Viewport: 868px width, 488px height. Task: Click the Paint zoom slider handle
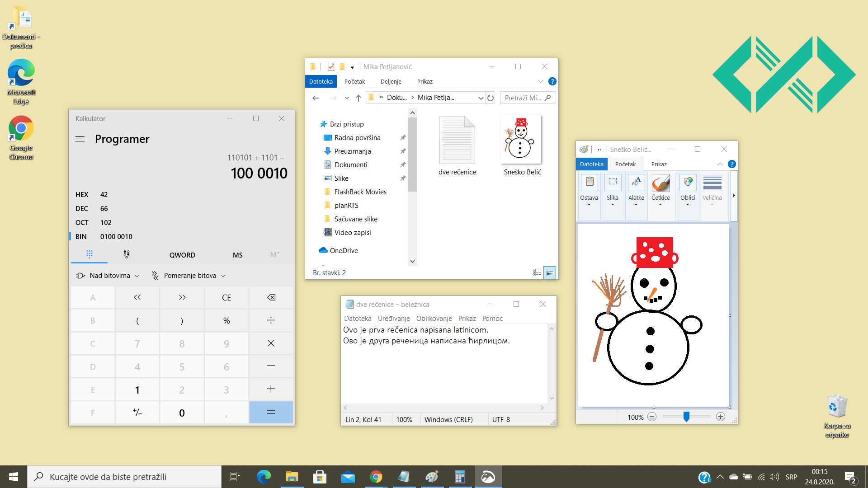coord(686,417)
